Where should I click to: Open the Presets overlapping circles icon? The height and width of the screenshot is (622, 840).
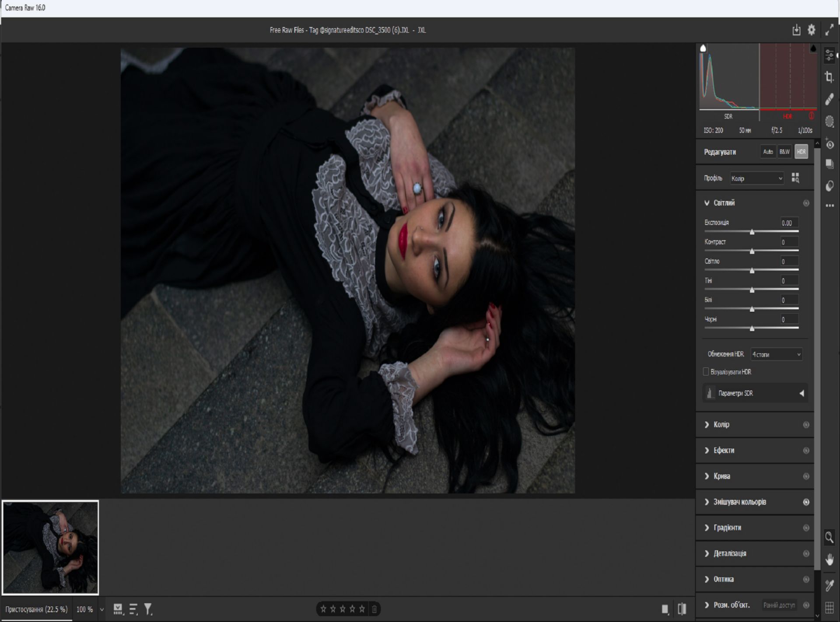coord(829,186)
